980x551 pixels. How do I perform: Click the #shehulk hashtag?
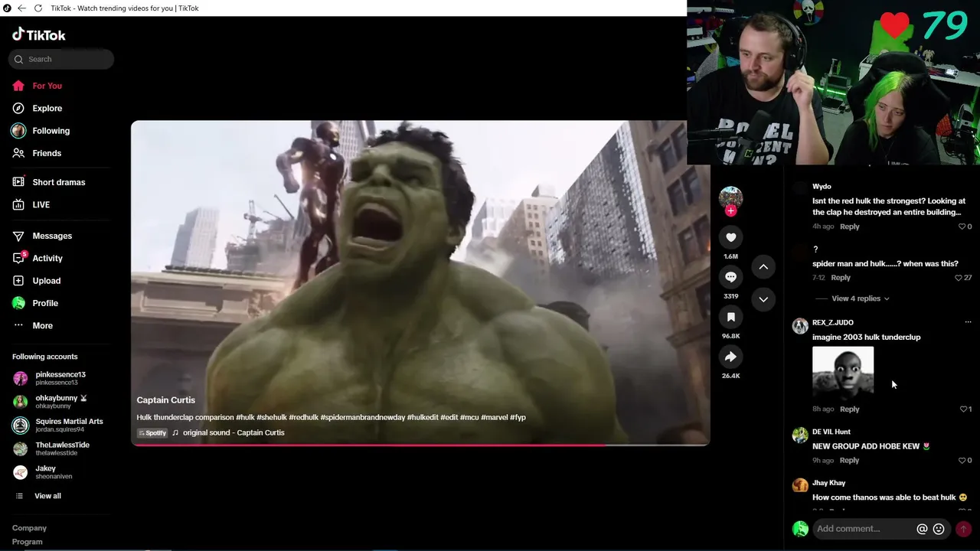272,418
